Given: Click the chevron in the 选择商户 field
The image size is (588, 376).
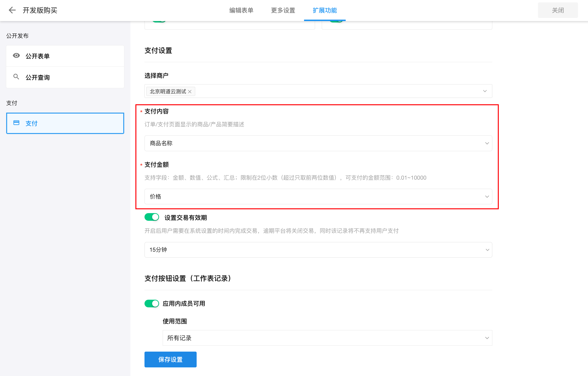Looking at the screenshot, I should pos(485,91).
